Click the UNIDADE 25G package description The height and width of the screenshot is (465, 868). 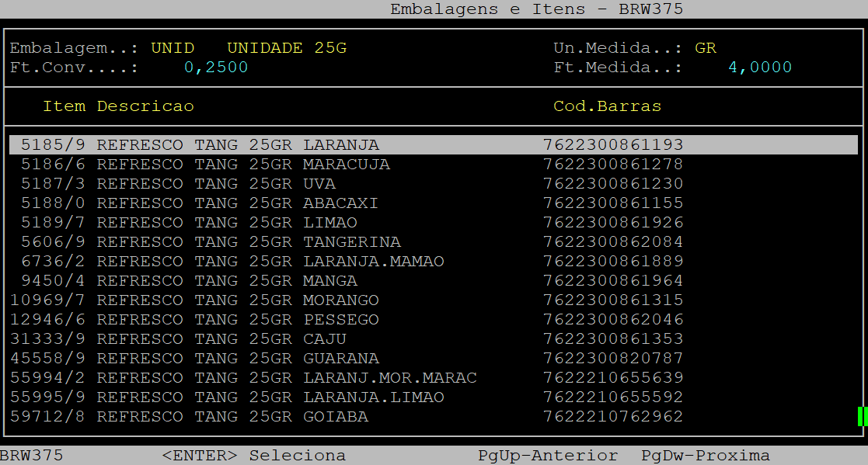pyautogui.click(x=287, y=48)
